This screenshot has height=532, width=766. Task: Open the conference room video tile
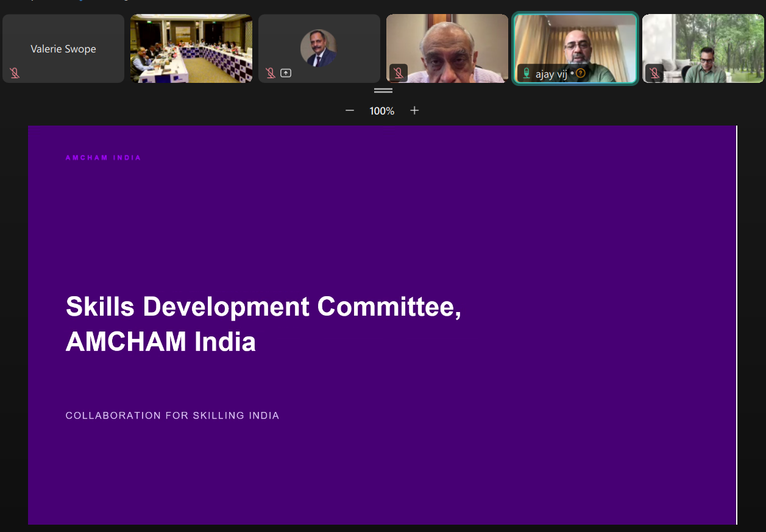point(191,49)
